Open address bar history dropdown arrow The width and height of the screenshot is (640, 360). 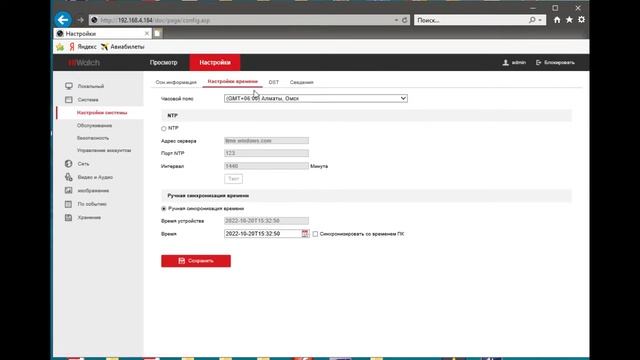pos(396,20)
